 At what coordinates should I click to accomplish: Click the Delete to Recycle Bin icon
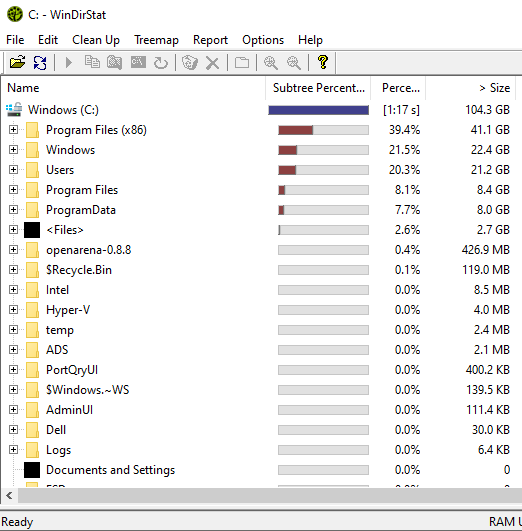pyautogui.click(x=190, y=63)
